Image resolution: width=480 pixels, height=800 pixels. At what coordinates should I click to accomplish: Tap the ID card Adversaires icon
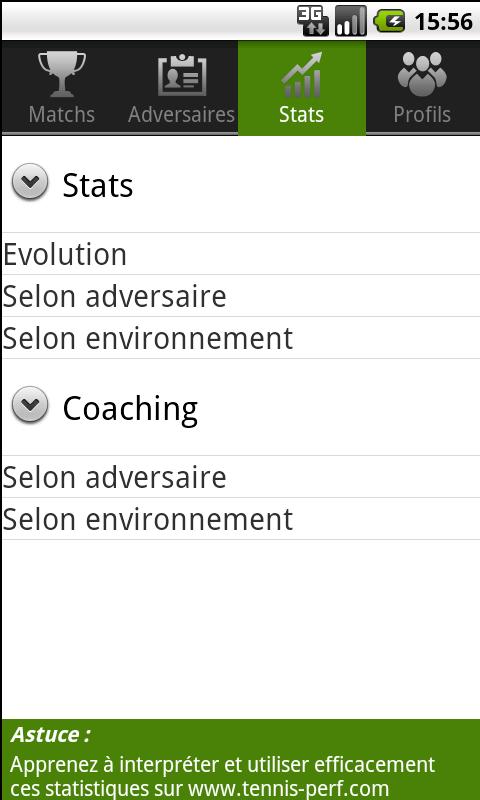(x=182, y=74)
